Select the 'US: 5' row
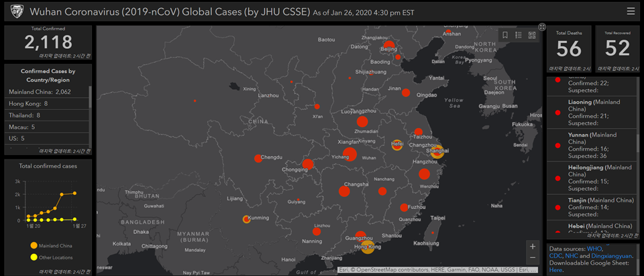The width and height of the screenshot is (644, 276). point(47,139)
